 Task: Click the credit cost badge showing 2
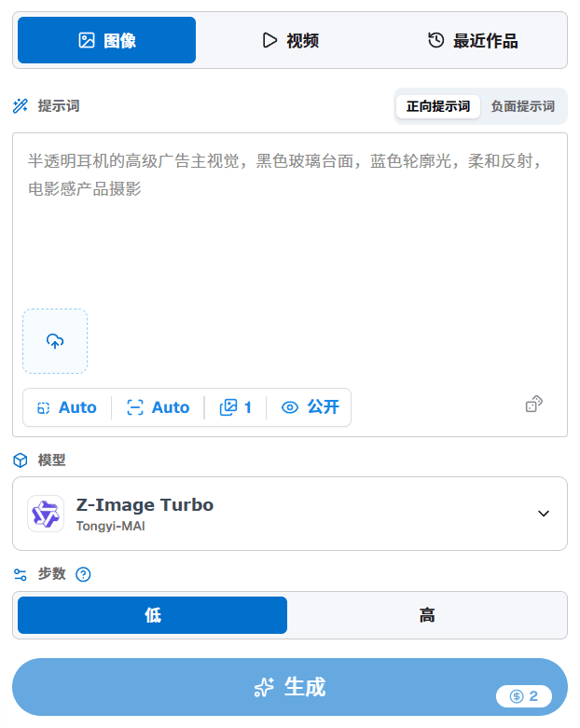coord(524,696)
